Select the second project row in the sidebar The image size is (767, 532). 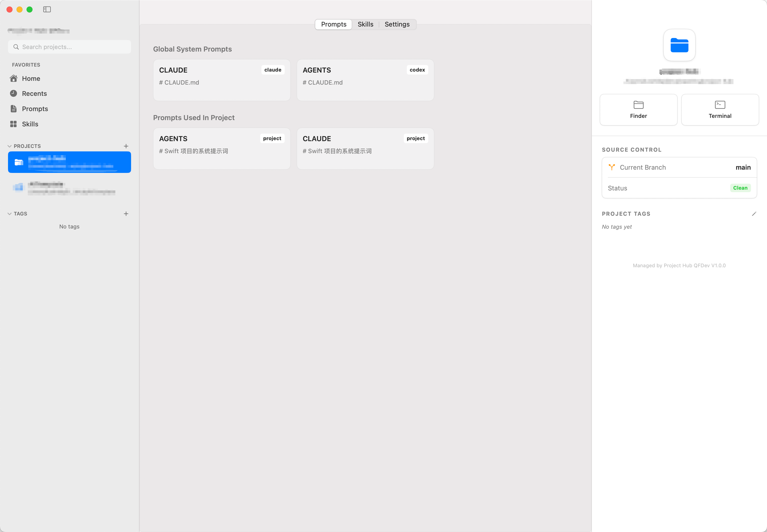coord(69,188)
